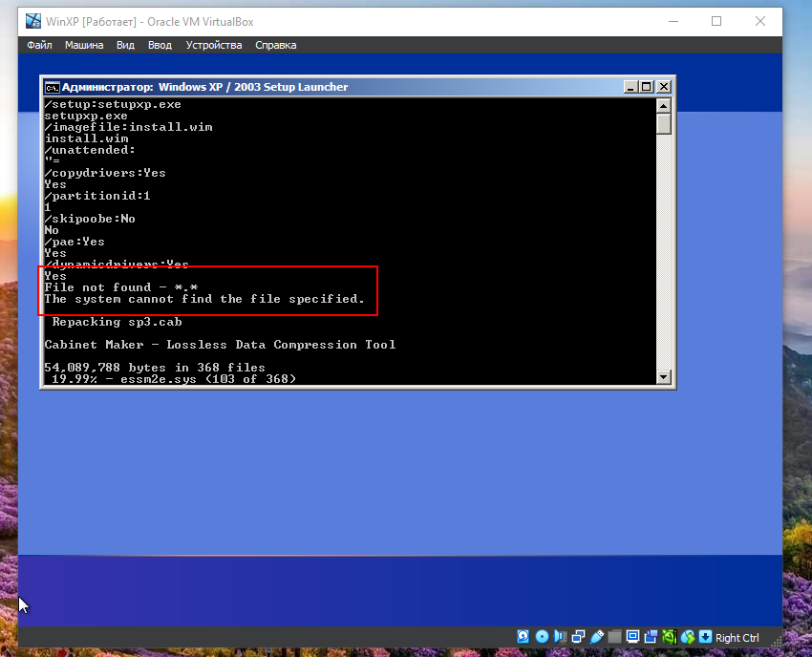Open the Машина menu
The height and width of the screenshot is (657, 812).
pyautogui.click(x=84, y=45)
